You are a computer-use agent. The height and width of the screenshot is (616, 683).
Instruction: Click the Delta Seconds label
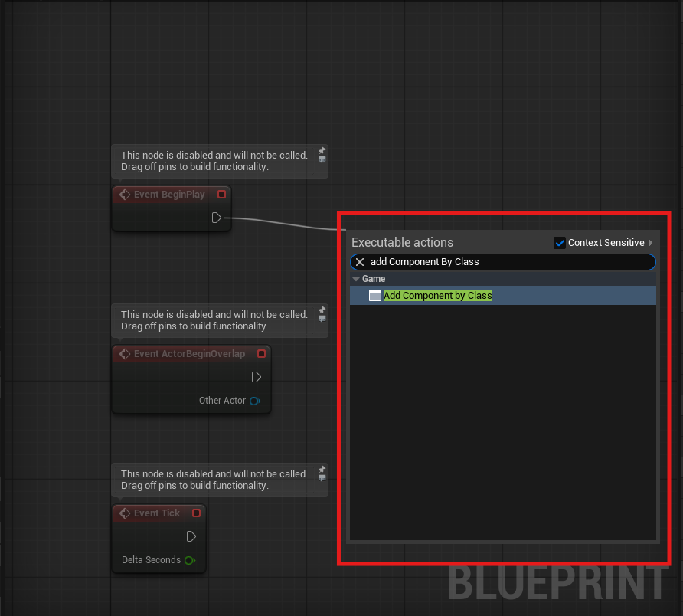pos(151,560)
